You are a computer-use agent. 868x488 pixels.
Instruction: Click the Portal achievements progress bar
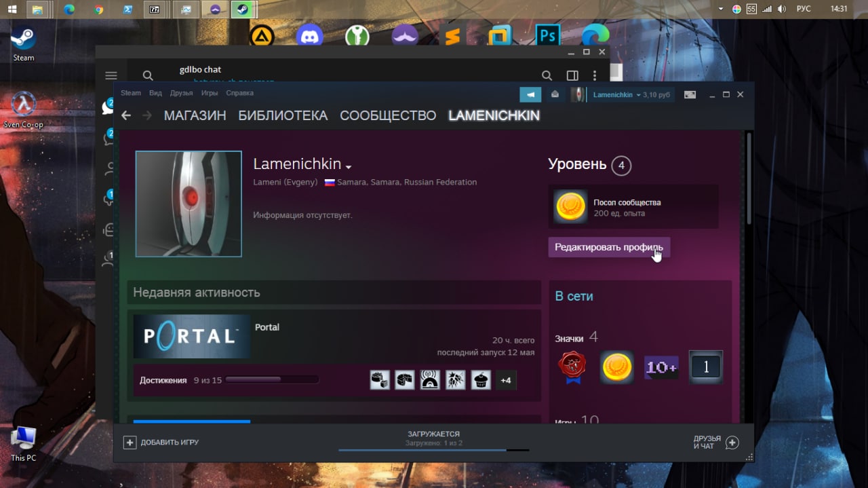tap(272, 379)
